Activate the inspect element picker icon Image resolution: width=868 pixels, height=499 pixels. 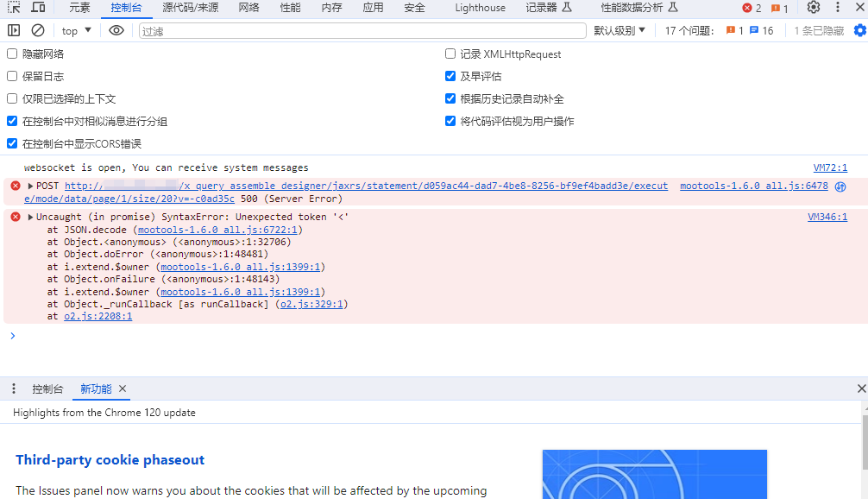coord(14,8)
